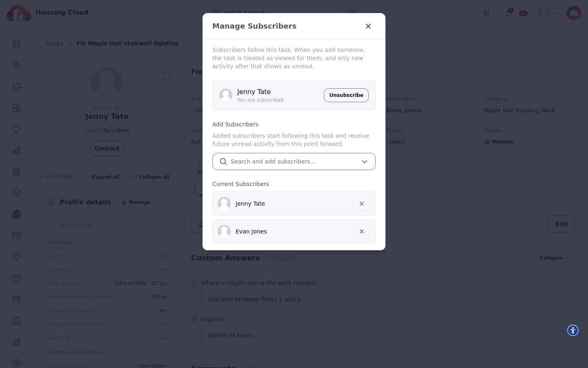
Task: Select the cube icon in sidebar
Action: [16, 193]
